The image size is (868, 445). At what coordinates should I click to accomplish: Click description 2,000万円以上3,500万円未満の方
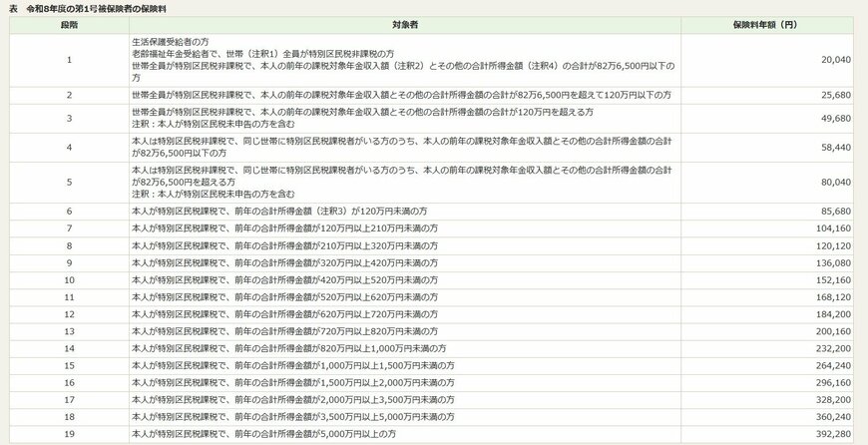tap(294, 400)
